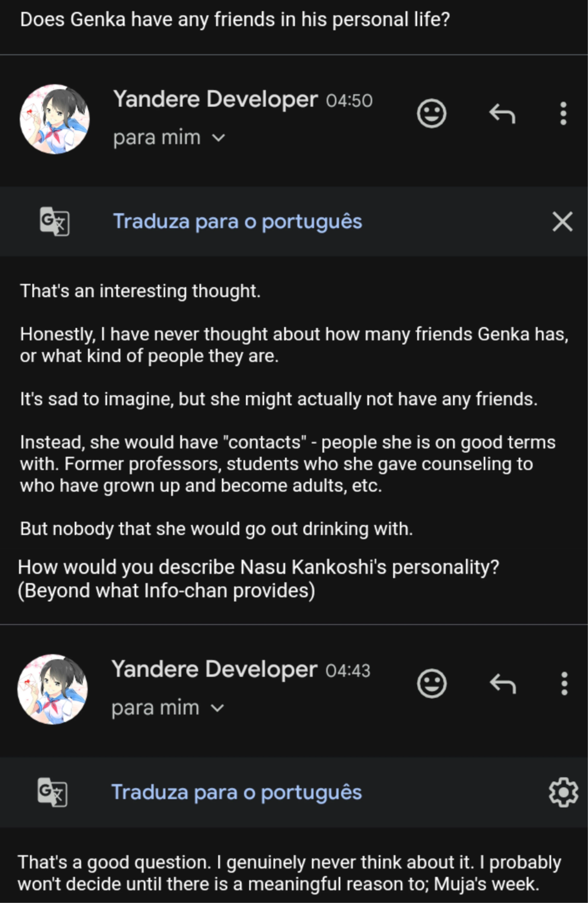588x903 pixels.
Task: Click the Google Translate icon in first banner
Action: 54,221
